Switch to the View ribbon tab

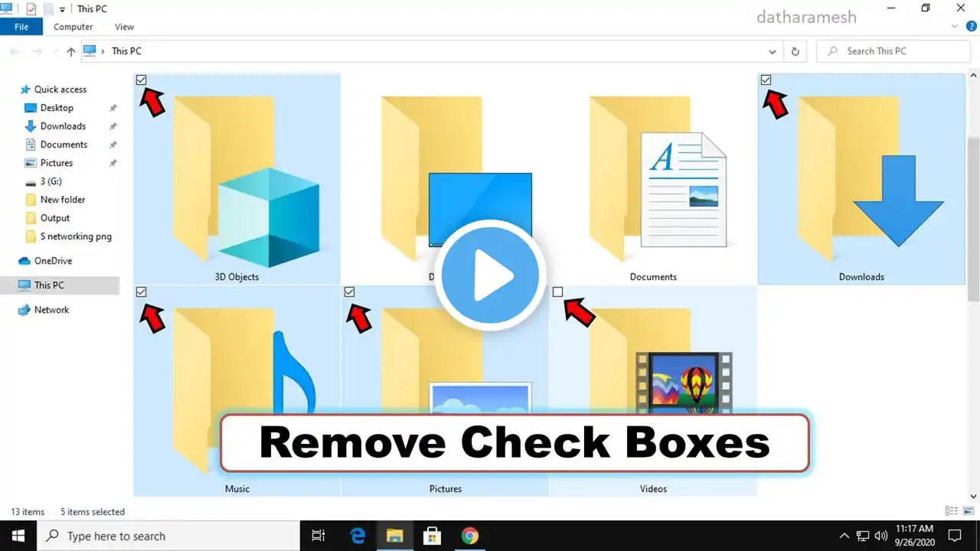[124, 27]
